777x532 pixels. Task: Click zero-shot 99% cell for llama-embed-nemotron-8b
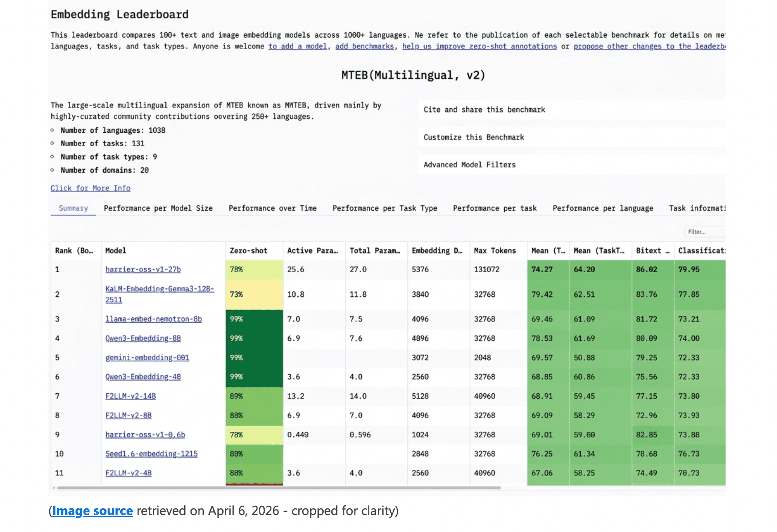254,319
